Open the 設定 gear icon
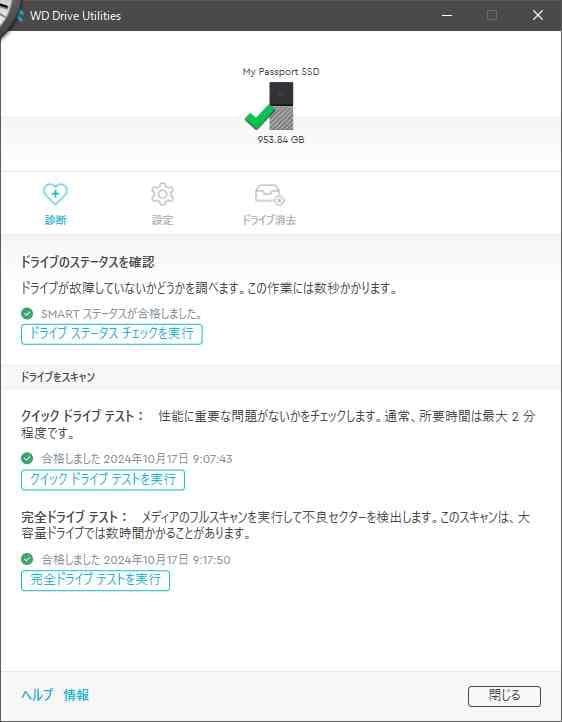 click(x=162, y=194)
